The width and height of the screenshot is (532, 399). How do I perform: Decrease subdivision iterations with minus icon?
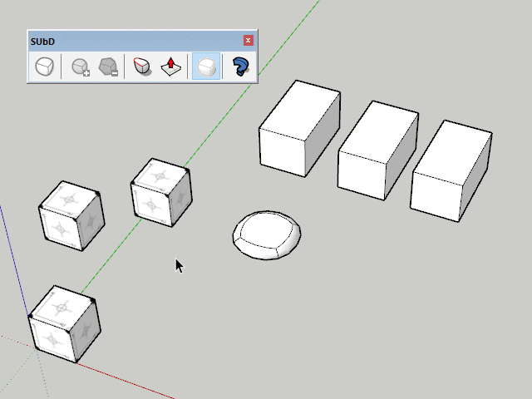pyautogui.click(x=108, y=66)
